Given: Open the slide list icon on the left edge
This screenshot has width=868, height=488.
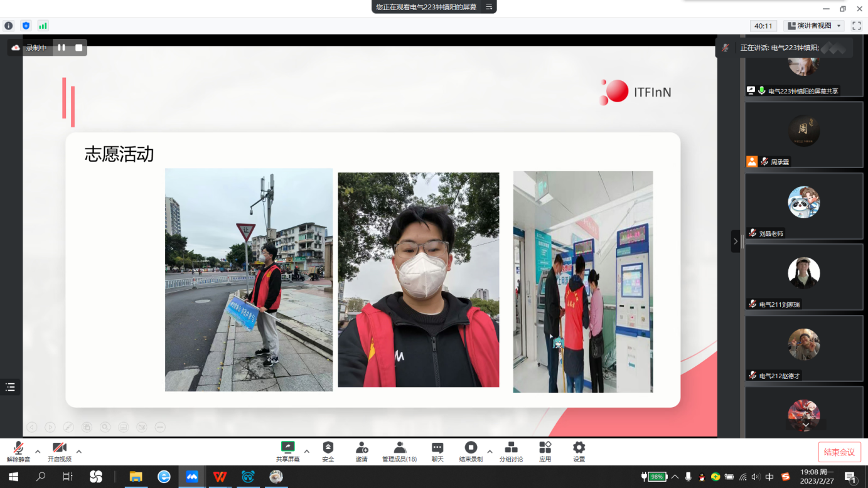Looking at the screenshot, I should pos(10,388).
